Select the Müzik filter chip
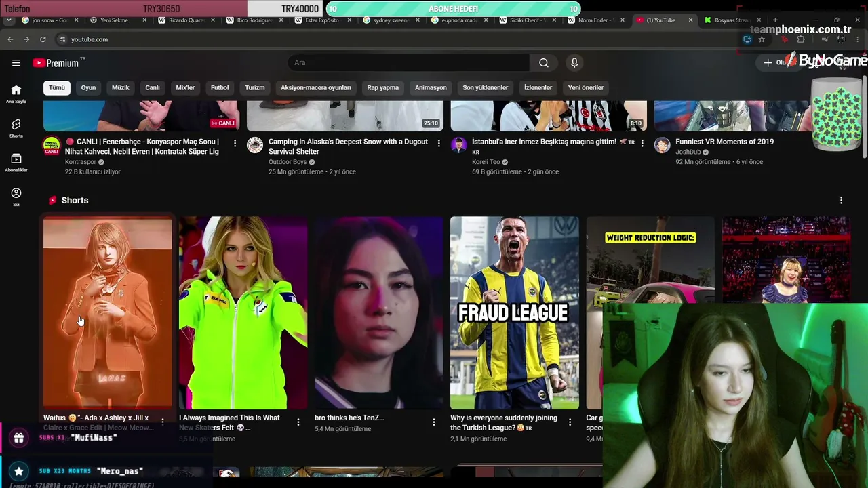This screenshot has height=488, width=868. click(120, 87)
